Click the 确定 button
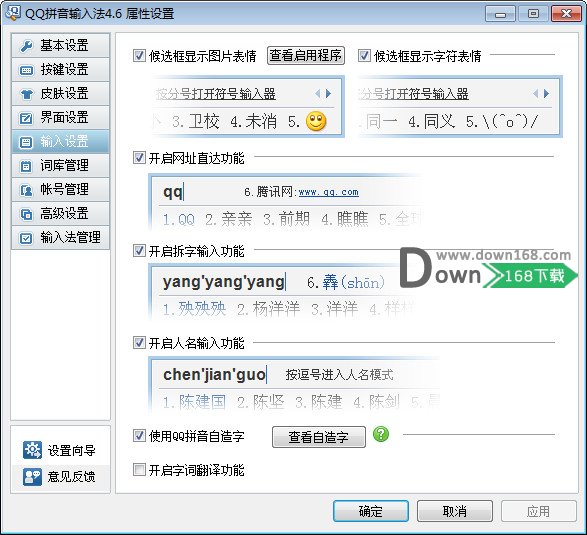Image resolution: width=587 pixels, height=535 pixels. click(371, 511)
